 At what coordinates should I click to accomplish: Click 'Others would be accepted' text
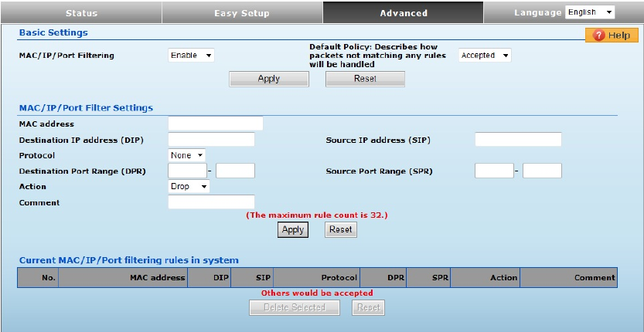click(x=317, y=293)
